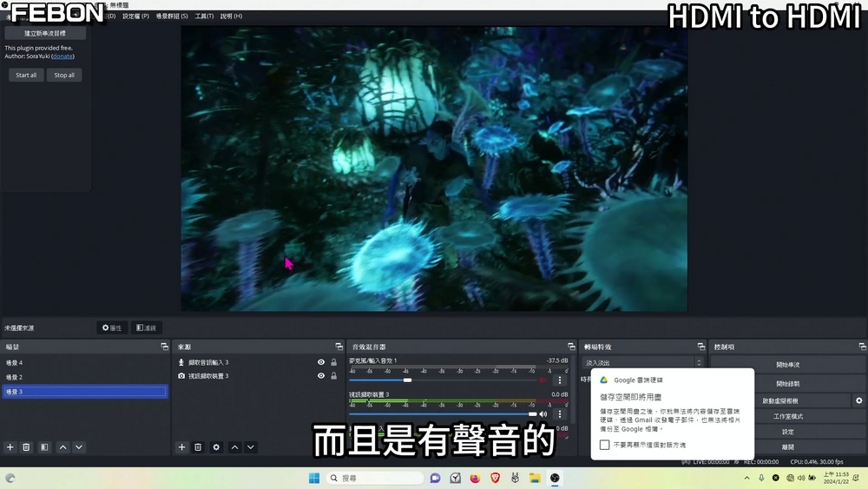This screenshot has width=868, height=489.
Task: Open the 場景群組 (S) menu
Action: tap(172, 16)
